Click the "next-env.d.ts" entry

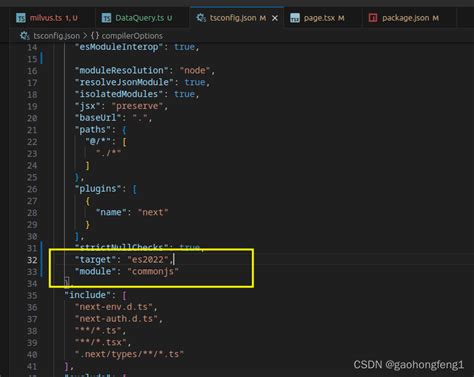point(114,307)
